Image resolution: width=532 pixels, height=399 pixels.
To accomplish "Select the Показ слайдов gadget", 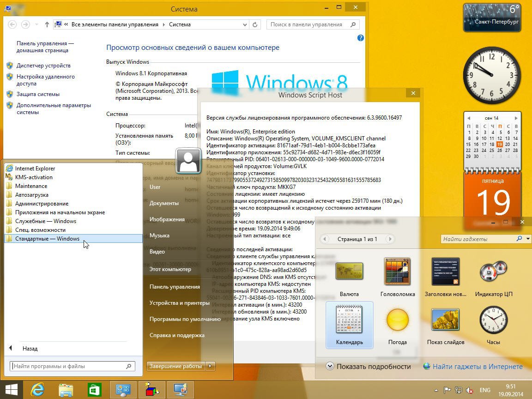I will click(446, 325).
